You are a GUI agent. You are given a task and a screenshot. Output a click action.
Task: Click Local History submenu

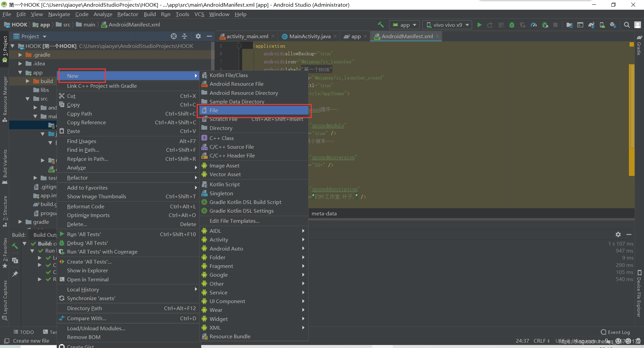tap(128, 289)
